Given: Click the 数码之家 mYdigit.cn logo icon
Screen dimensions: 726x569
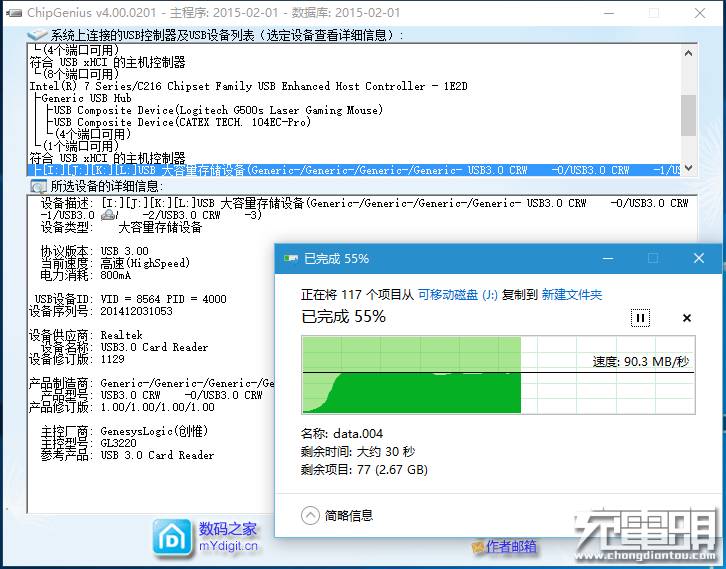Looking at the screenshot, I should (x=172, y=538).
